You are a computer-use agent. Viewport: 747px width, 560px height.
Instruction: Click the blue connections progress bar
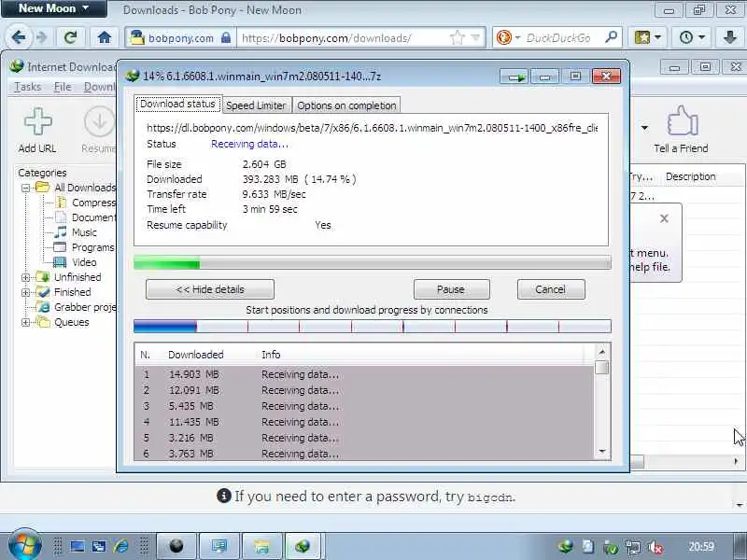[x=372, y=326]
